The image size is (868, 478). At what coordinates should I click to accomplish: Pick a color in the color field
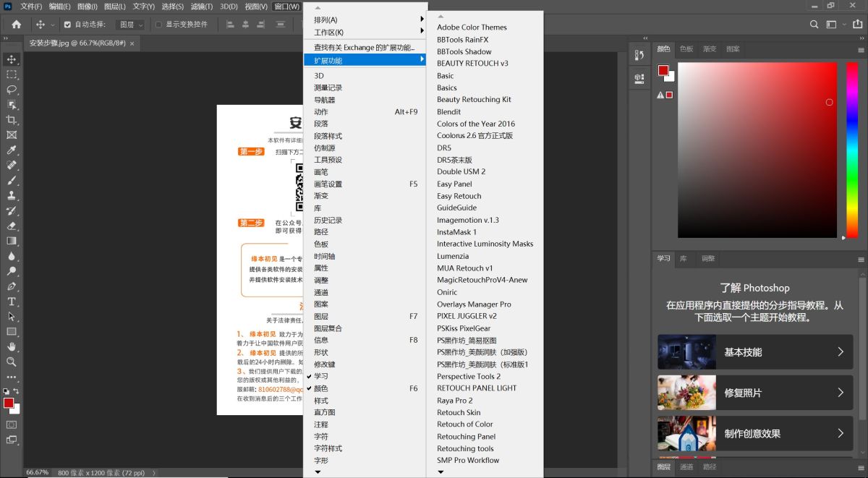(x=757, y=150)
